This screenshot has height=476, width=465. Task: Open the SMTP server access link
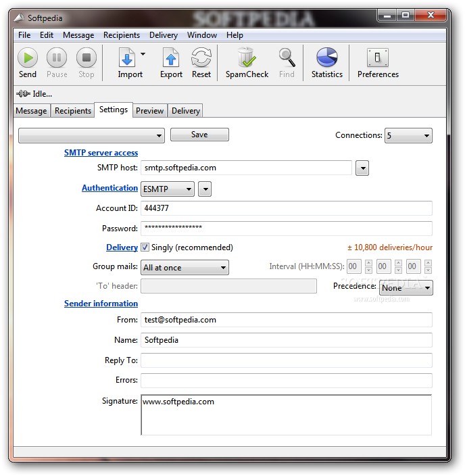[101, 153]
